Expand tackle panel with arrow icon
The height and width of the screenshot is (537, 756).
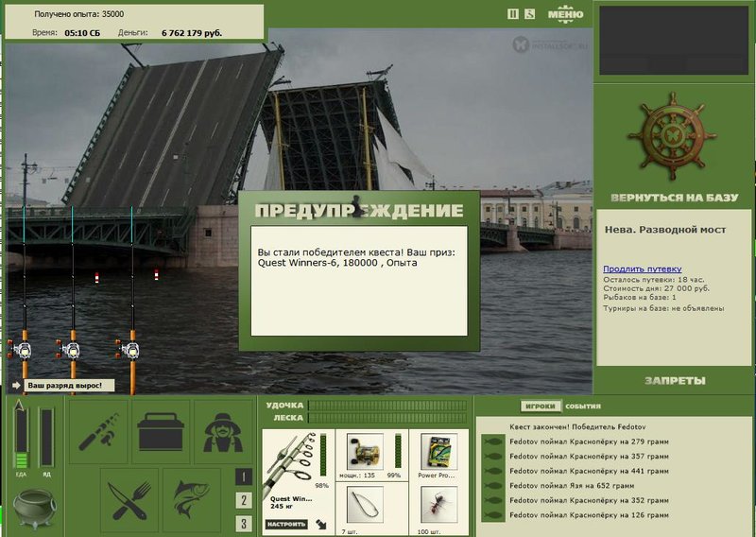[321, 524]
